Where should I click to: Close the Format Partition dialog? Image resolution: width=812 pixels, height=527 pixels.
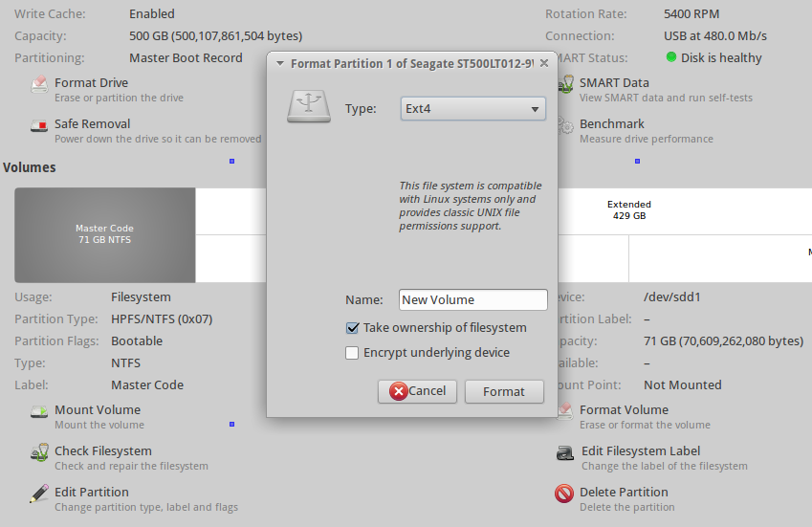(x=544, y=63)
